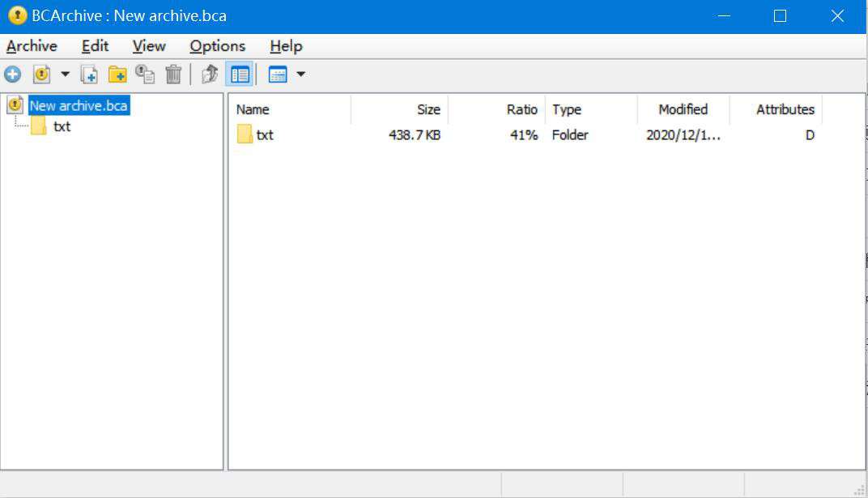Click the Add files toolbar icon

point(89,74)
